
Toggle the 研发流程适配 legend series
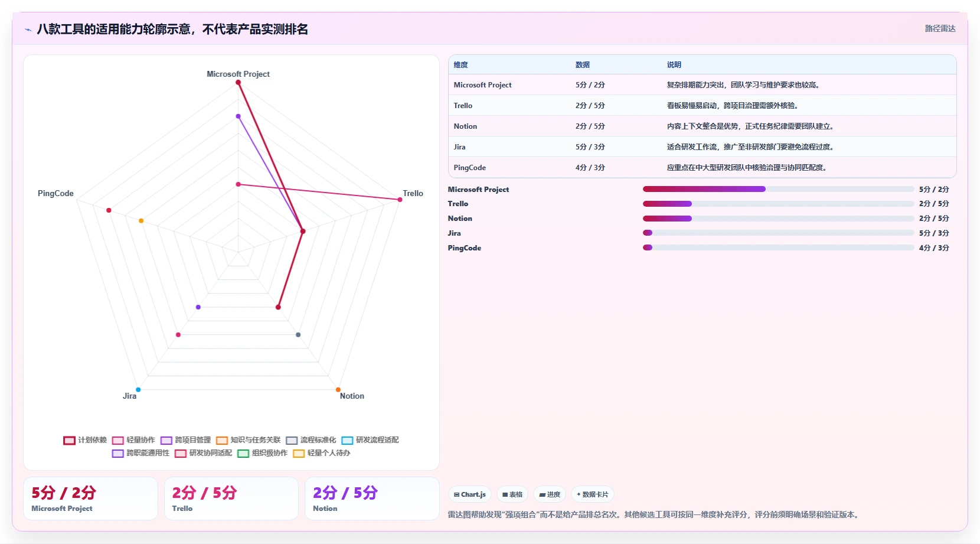pos(370,440)
